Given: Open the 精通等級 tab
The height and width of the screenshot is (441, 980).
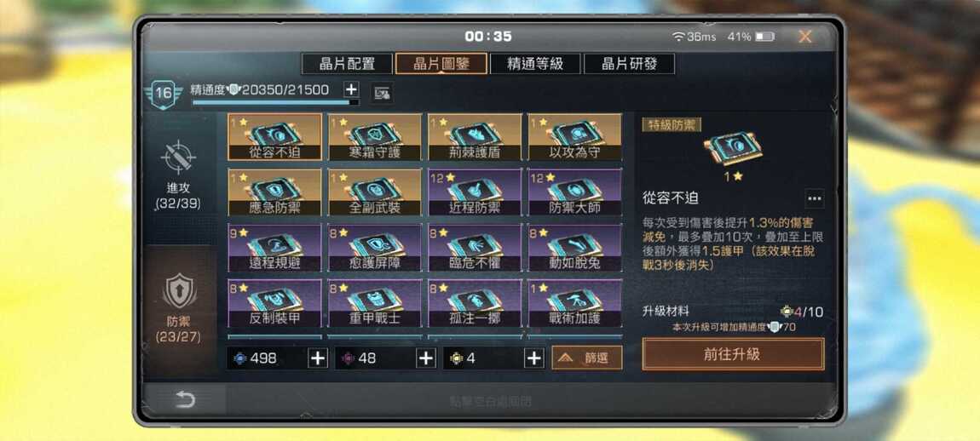Looking at the screenshot, I should (x=535, y=64).
